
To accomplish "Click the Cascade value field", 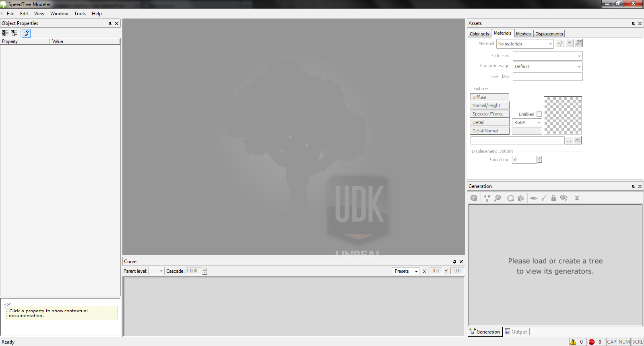I will pyautogui.click(x=194, y=271).
